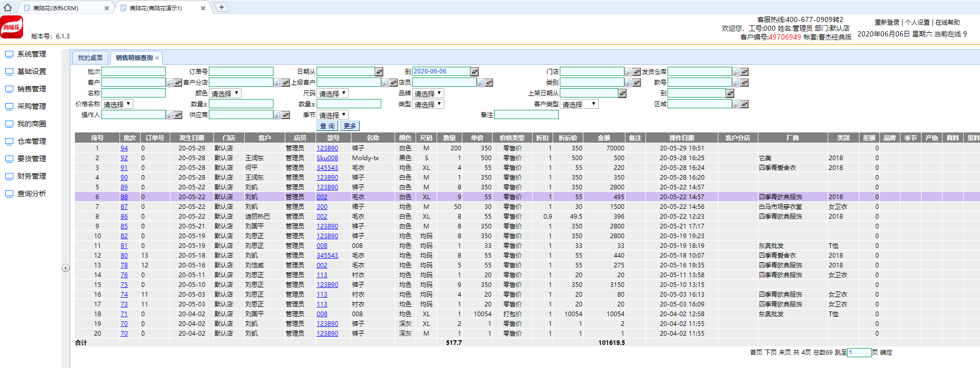Click the 批次 input field
This screenshot has width=980, height=368.
tap(133, 72)
